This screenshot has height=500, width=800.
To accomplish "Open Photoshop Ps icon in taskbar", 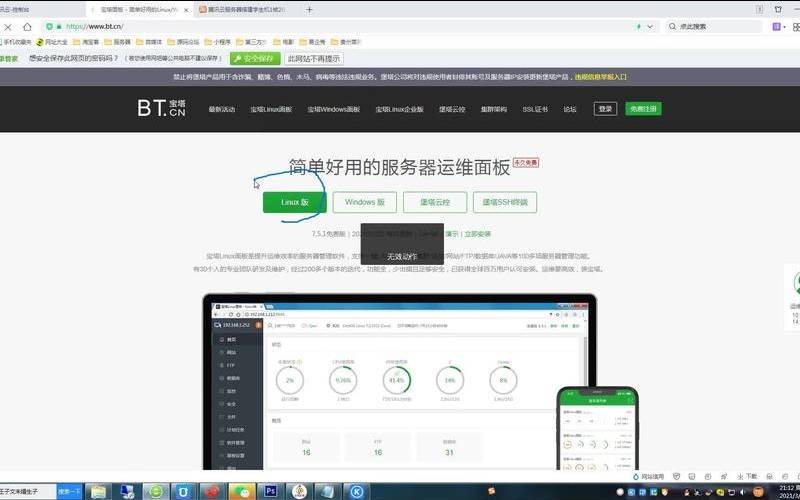I will (x=270, y=492).
